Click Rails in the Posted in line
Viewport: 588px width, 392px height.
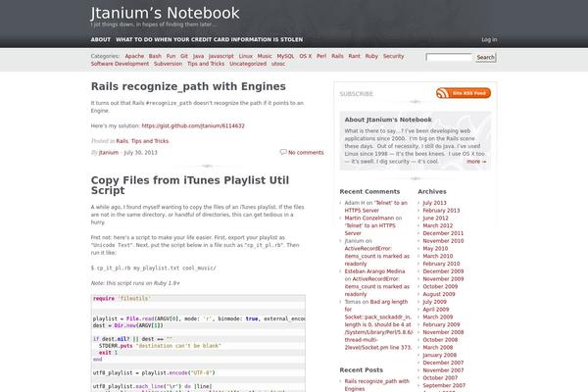point(122,141)
